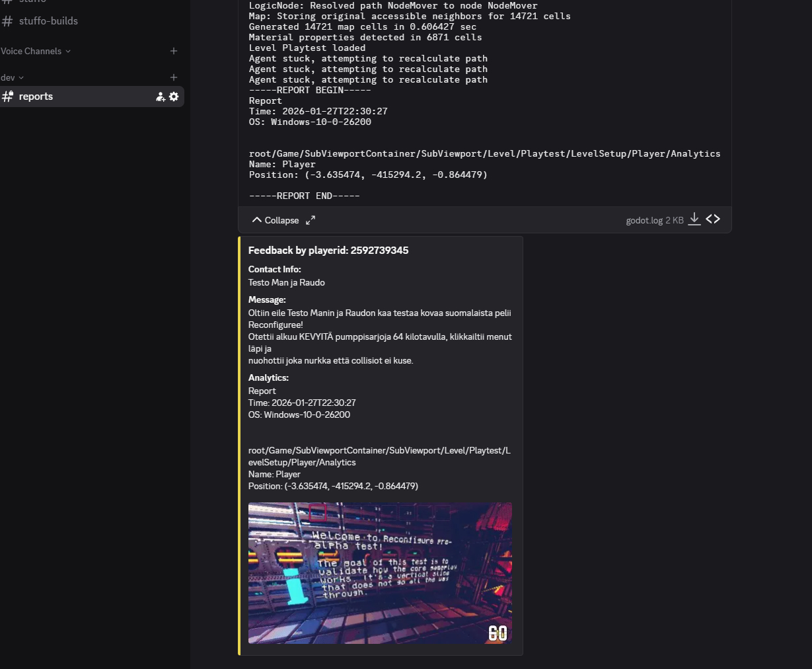Toggle code language view for godot.log

[713, 219]
